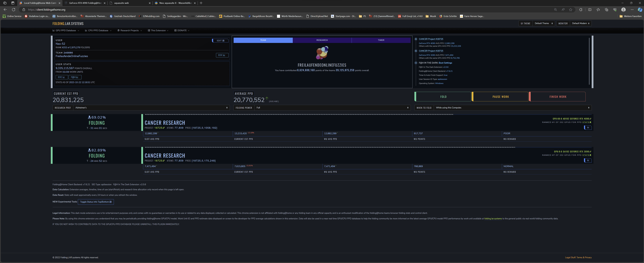The image size is (644, 263).
Task: Expand the GPU PPD Database menu
Action: click(66, 30)
